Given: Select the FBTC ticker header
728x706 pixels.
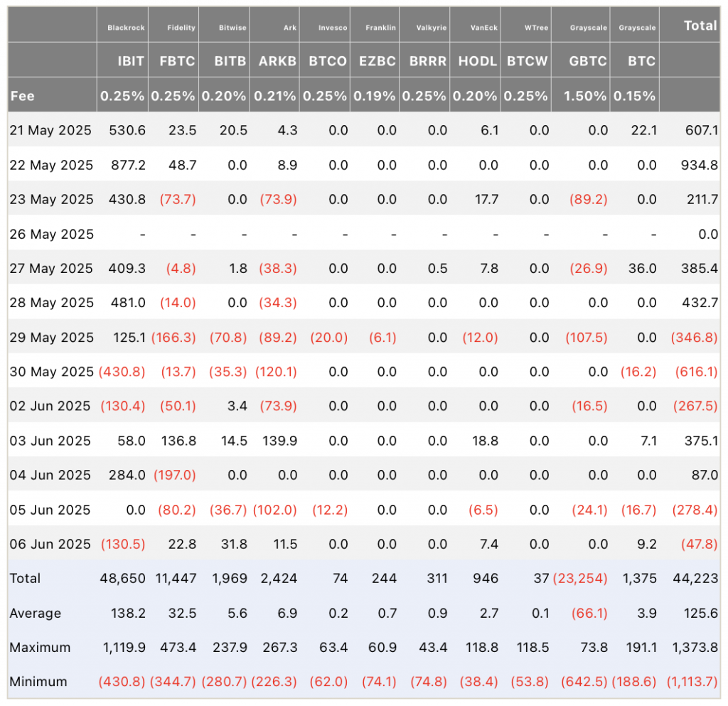Looking at the screenshot, I should [177, 61].
